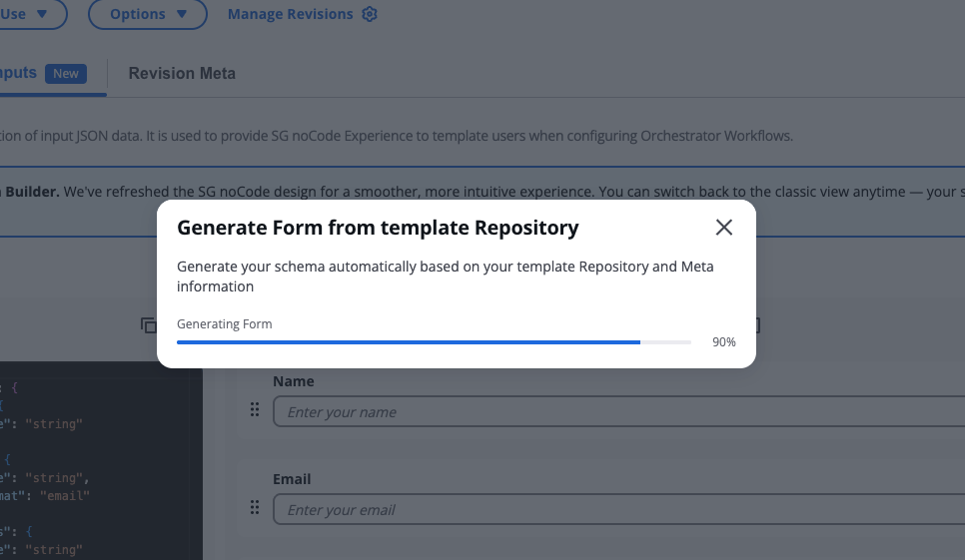The image size is (965, 560).
Task: Click the copy icon above the JSON editor
Action: 149,325
